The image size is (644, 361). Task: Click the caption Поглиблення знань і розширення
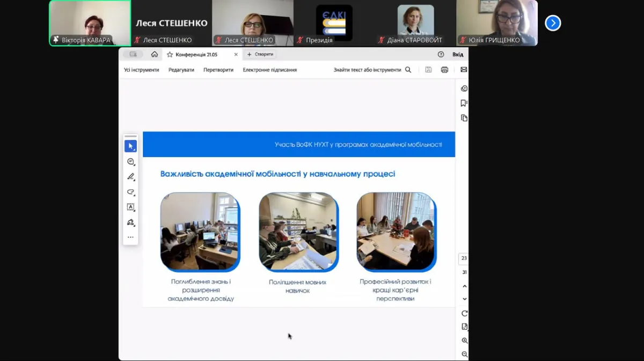tap(201, 290)
